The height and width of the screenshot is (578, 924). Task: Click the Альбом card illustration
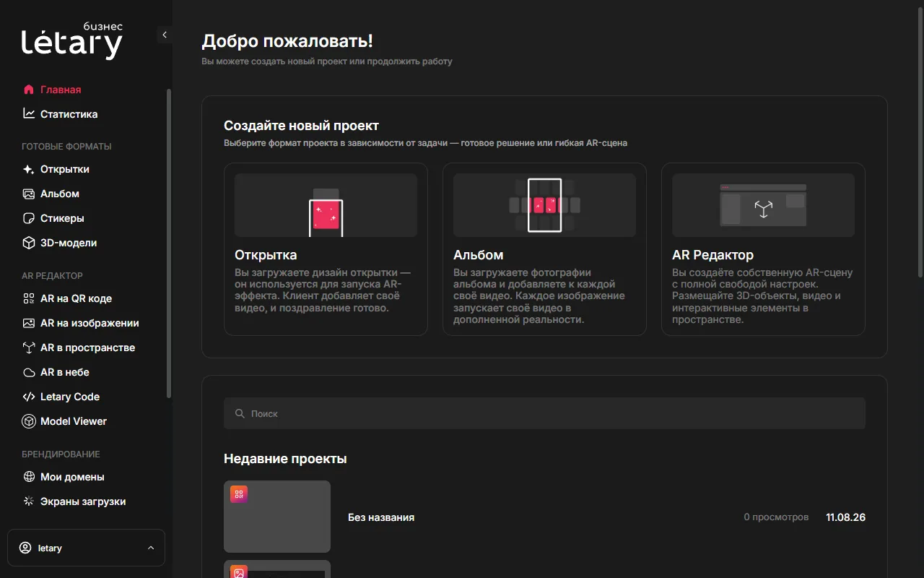pyautogui.click(x=544, y=205)
